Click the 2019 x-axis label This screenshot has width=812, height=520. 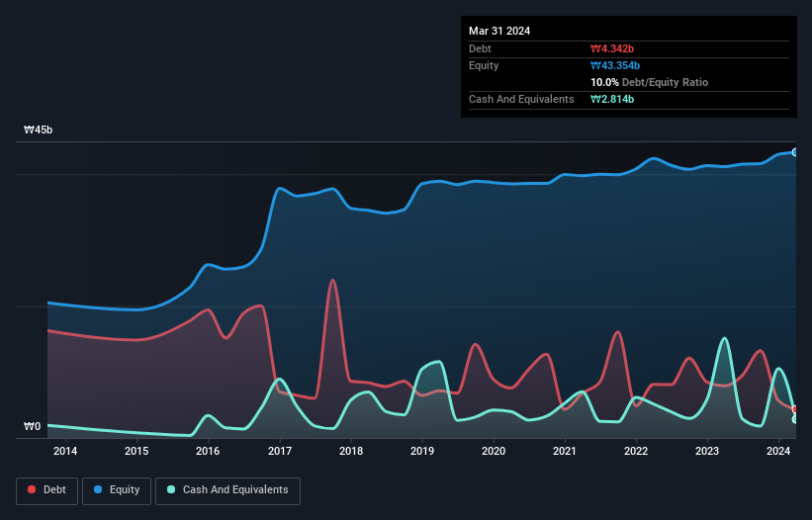coord(422,451)
